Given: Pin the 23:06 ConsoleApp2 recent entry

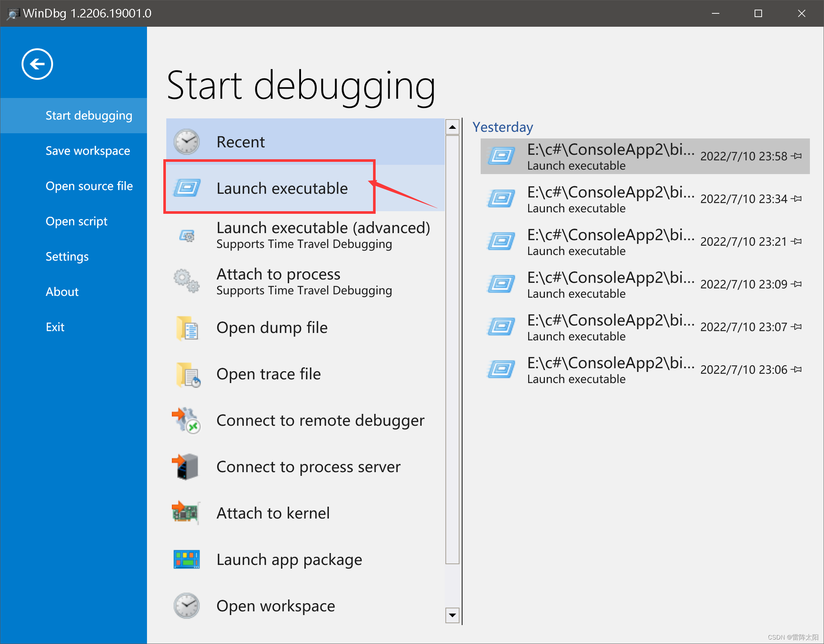Looking at the screenshot, I should pyautogui.click(x=798, y=369).
